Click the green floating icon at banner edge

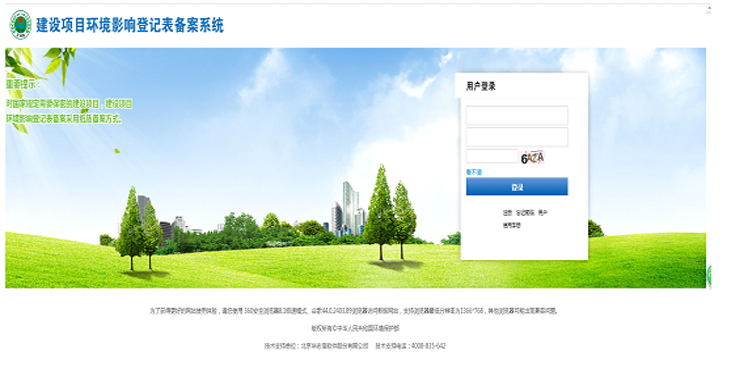click(x=709, y=275)
